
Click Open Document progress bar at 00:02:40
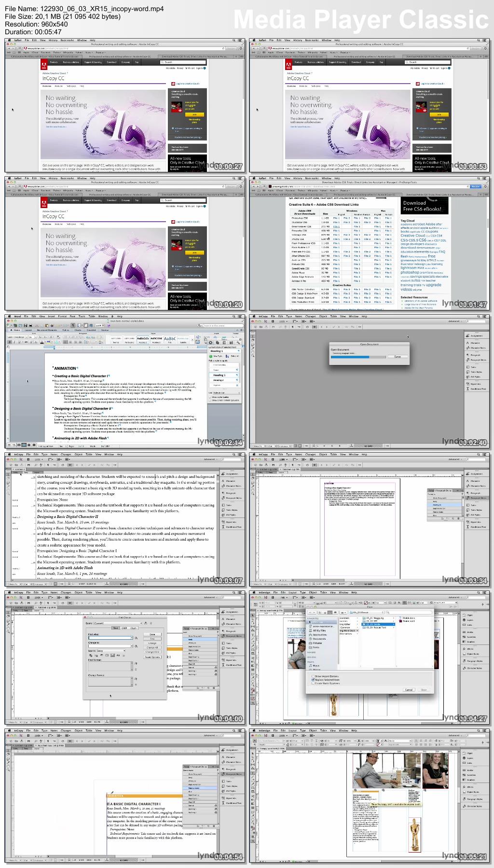358,357
